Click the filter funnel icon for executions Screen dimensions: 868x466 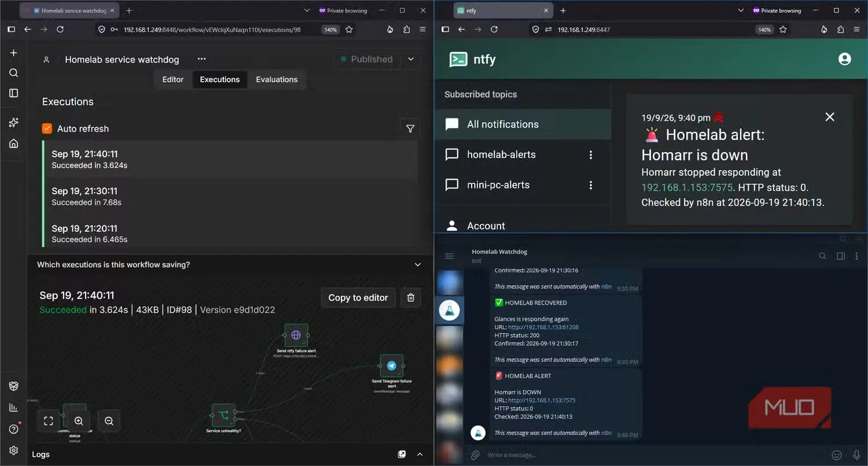coord(410,129)
